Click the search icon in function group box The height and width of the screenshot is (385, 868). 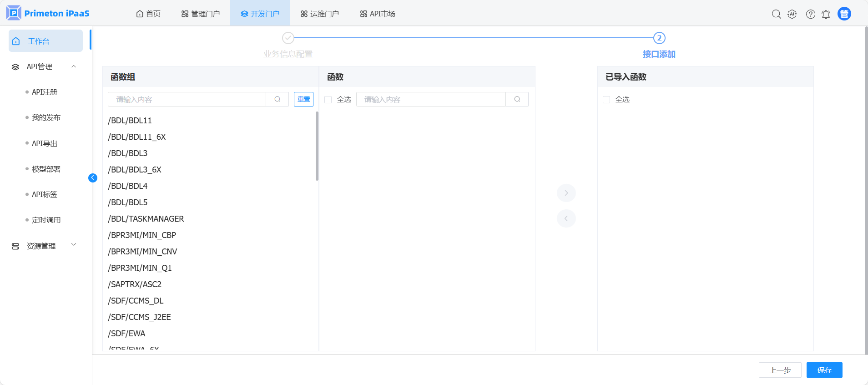[277, 99]
